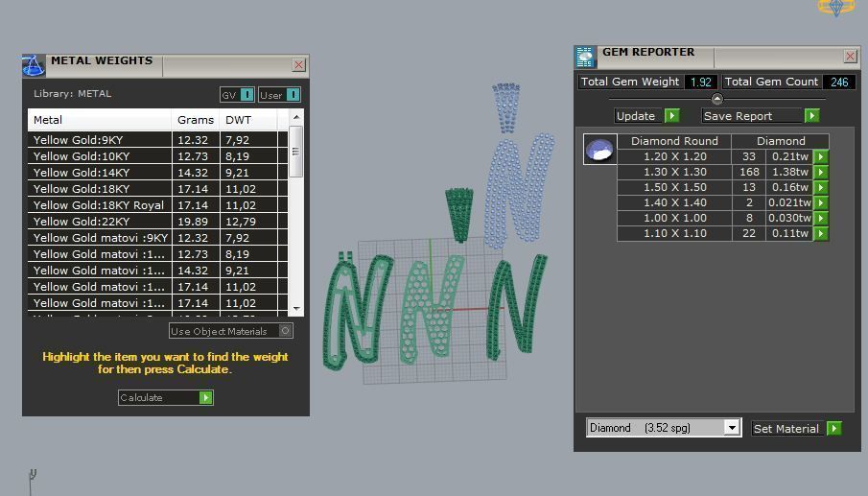Screen dimensions: 868x496
Task: Click green arrow for 1.20 X 1.20 row
Action: [x=821, y=156]
